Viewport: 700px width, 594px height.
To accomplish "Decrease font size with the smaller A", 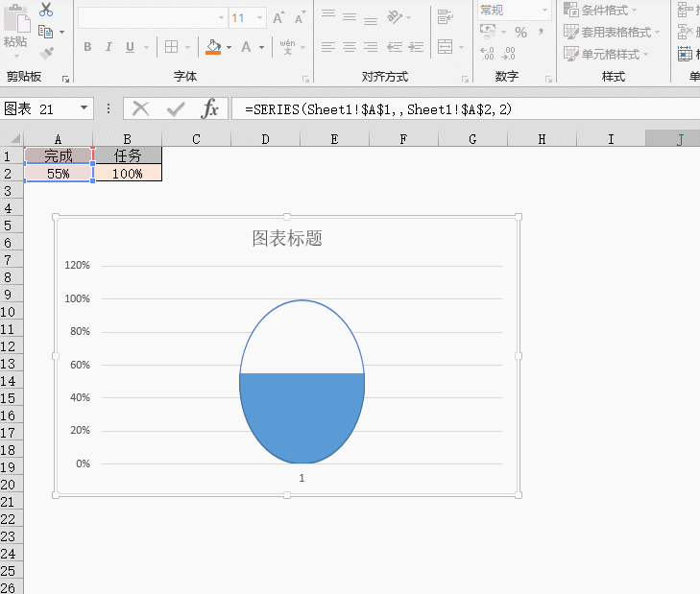I will (x=300, y=18).
